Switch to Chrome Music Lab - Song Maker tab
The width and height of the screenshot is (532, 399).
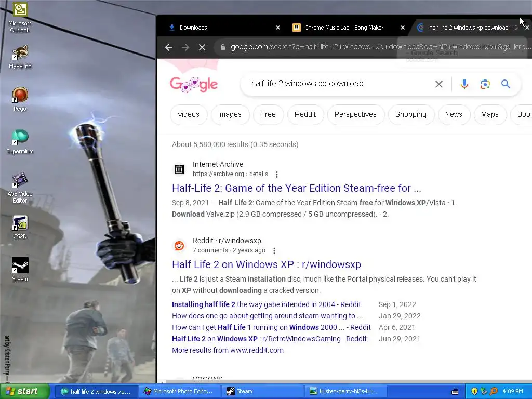pyautogui.click(x=348, y=28)
